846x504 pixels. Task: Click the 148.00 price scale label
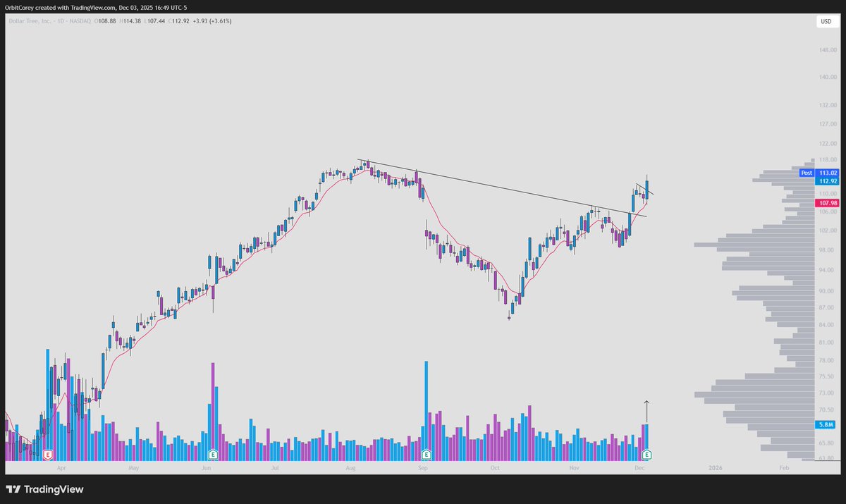(828, 50)
